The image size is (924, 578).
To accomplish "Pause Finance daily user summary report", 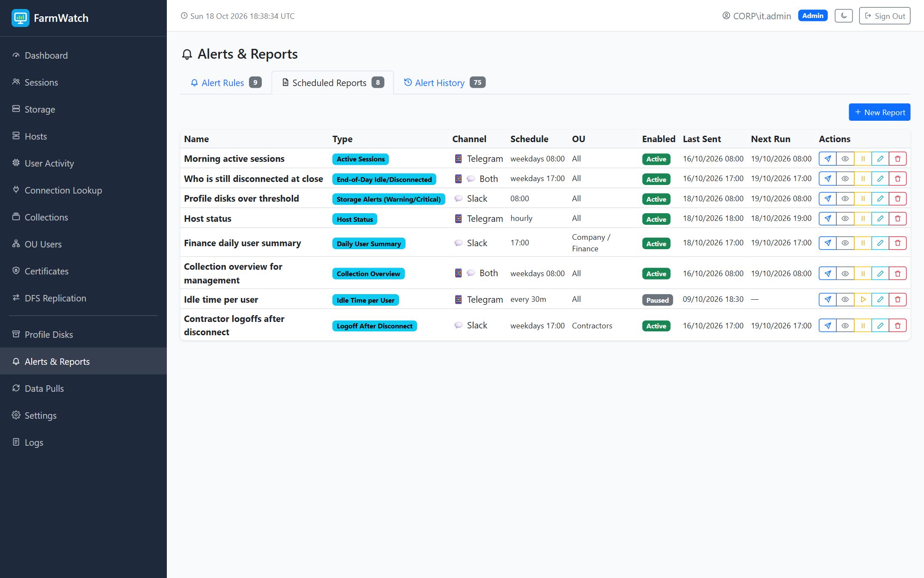I will coord(863,243).
